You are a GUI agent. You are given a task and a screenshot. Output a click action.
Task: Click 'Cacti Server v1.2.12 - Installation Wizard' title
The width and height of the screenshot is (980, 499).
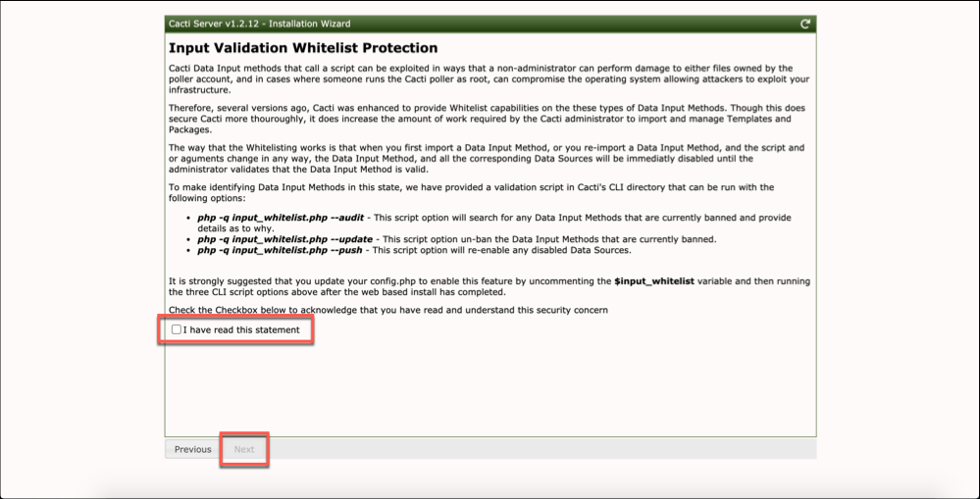(x=259, y=24)
